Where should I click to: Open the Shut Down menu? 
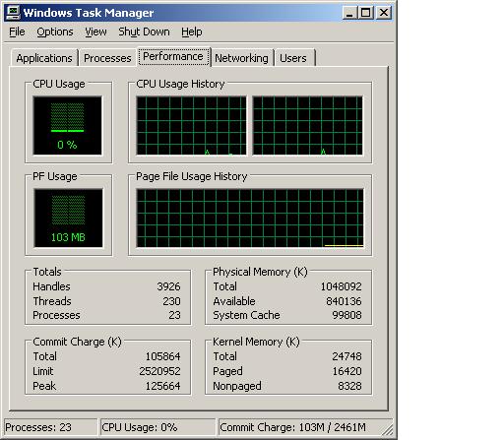pos(144,31)
